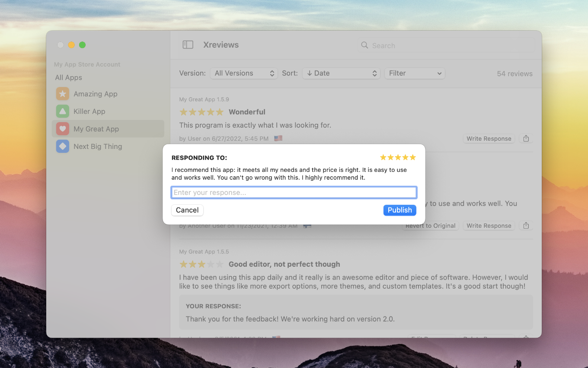Publish the review response
Viewport: 588px width, 368px height.
pos(399,210)
